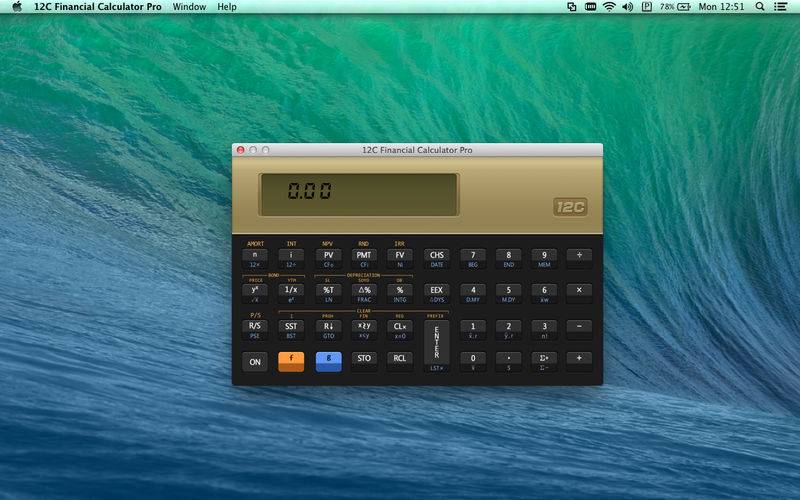The height and width of the screenshot is (500, 800).
Task: Click the ON power key
Action: pyautogui.click(x=255, y=362)
